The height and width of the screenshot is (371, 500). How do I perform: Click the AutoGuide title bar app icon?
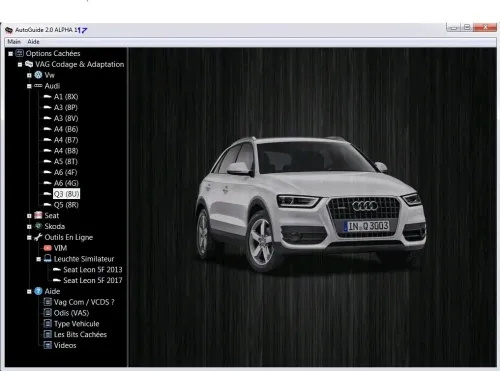pos(9,30)
